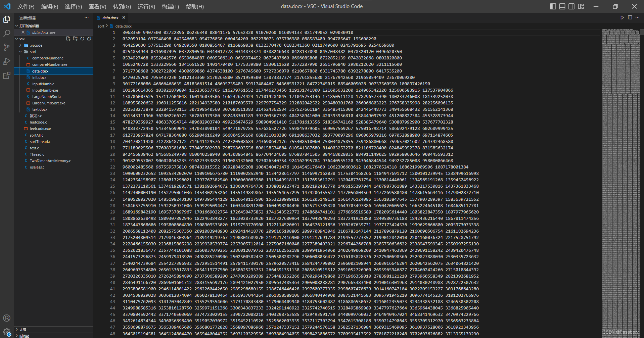Image resolution: width=644 pixels, height=338 pixels.
Task: Open the Search view in activity bar
Action: [x=7, y=33]
